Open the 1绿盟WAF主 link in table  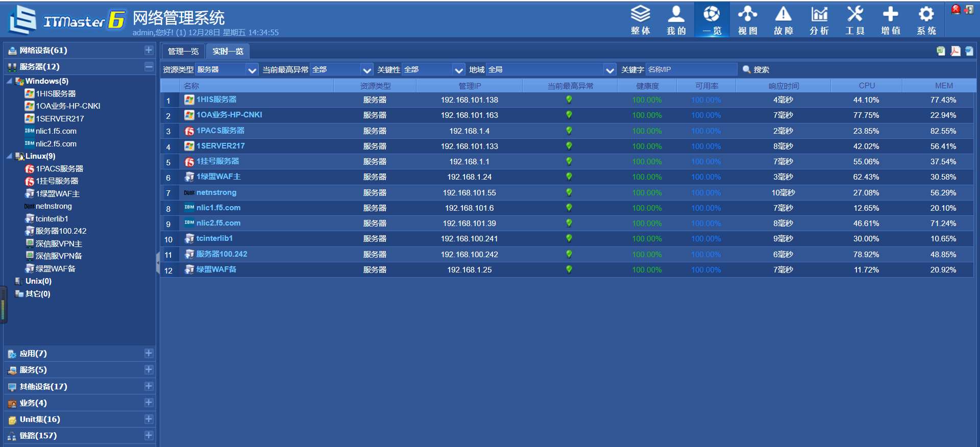tap(218, 177)
